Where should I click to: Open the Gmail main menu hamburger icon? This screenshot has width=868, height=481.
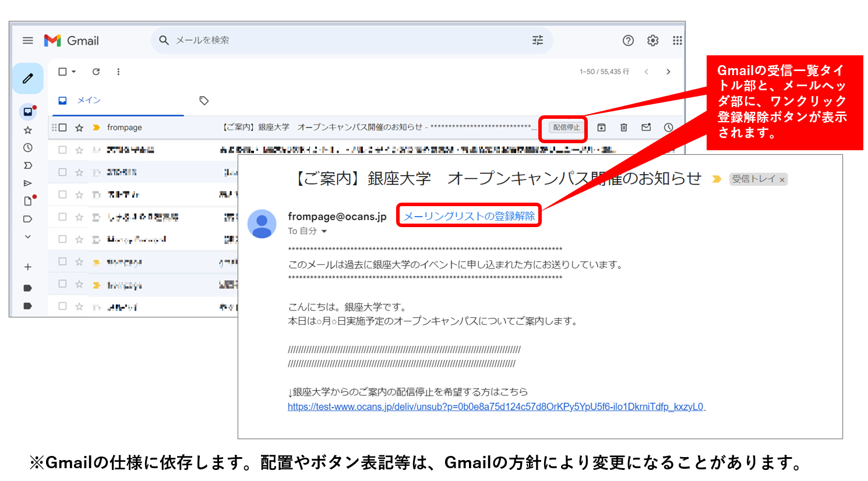coord(27,40)
